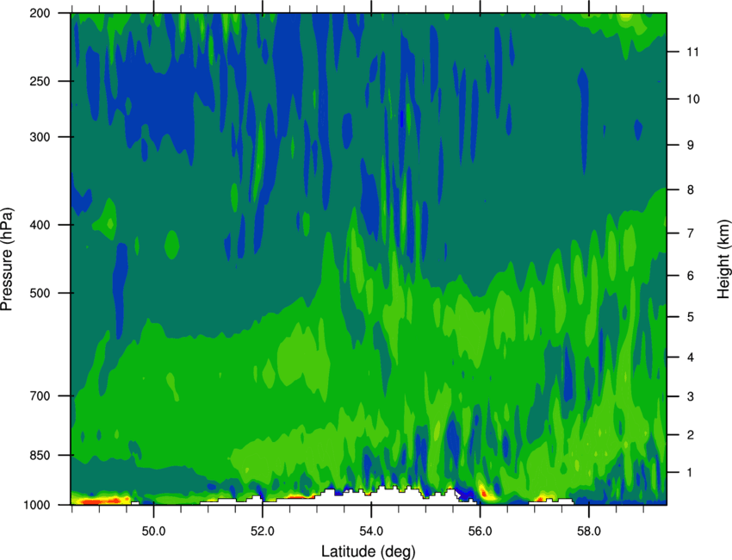Click the 'Height (km)' axis title

pyautogui.click(x=723, y=259)
